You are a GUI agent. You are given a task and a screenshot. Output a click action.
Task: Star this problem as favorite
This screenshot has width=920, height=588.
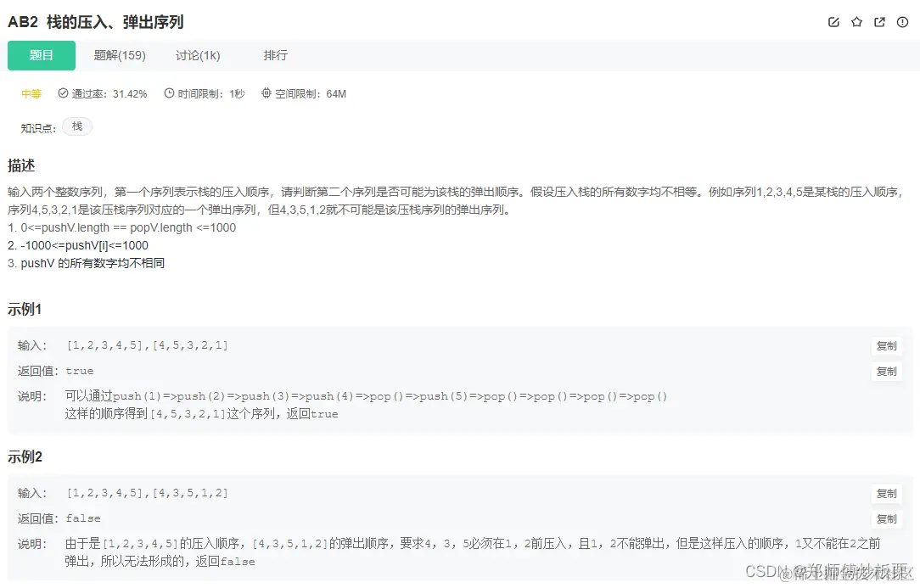tap(856, 22)
